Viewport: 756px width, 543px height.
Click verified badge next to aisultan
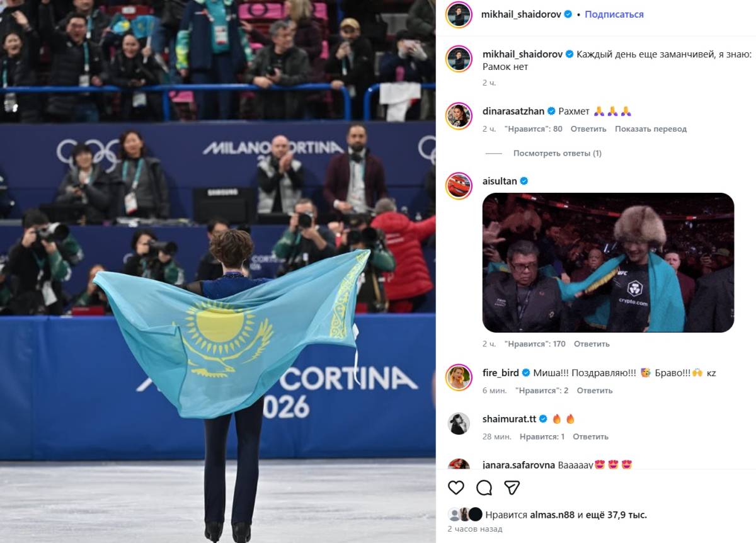click(x=524, y=181)
